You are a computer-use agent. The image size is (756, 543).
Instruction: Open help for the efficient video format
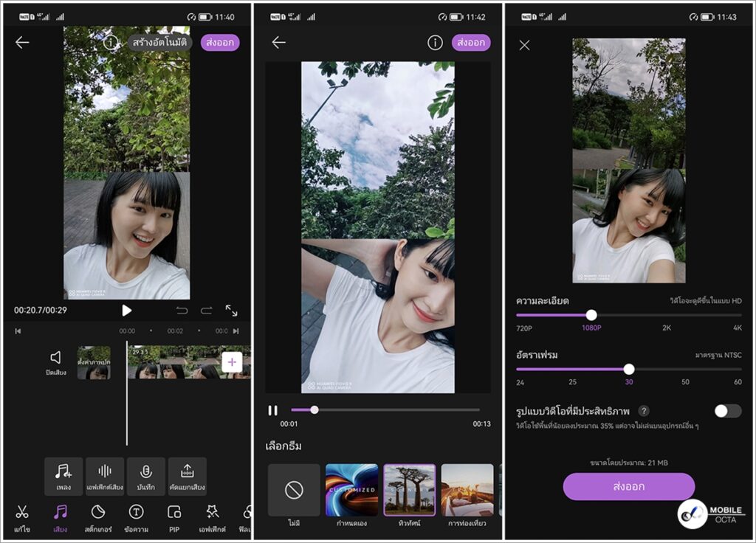tap(644, 411)
